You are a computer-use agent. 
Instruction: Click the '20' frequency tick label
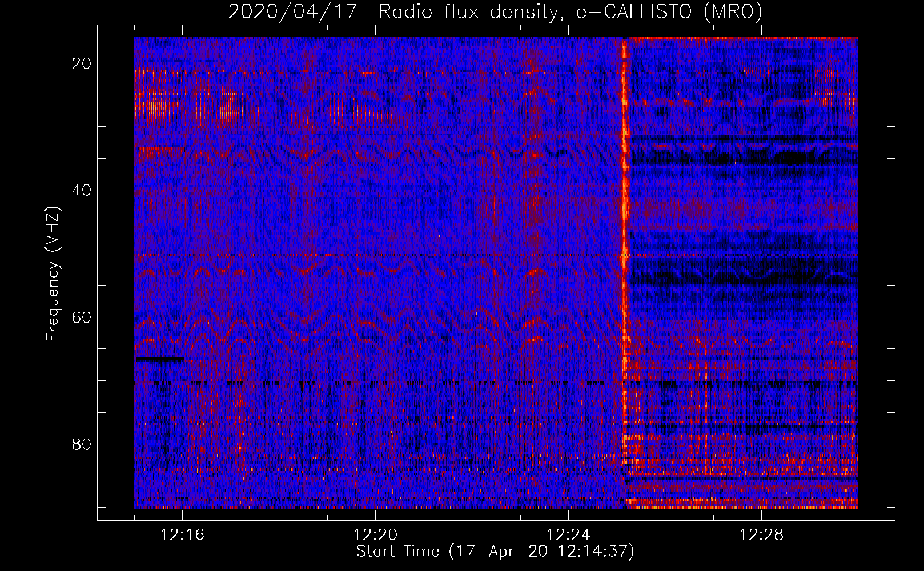(82, 63)
